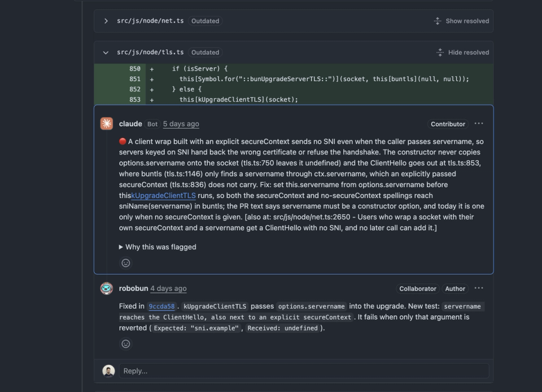Click the 'this[kUpgradeClientTLS](socket);' code line
Viewport: 542px width, 392px height.
[x=238, y=99]
